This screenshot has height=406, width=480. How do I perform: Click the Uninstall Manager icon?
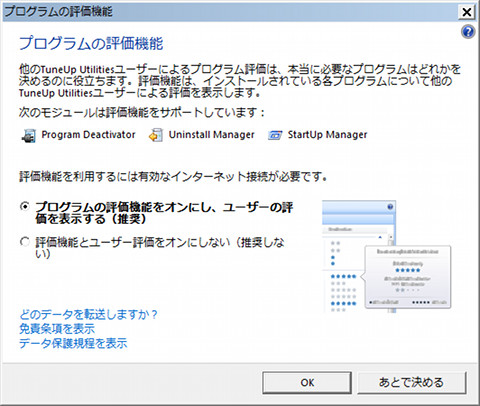click(x=156, y=135)
